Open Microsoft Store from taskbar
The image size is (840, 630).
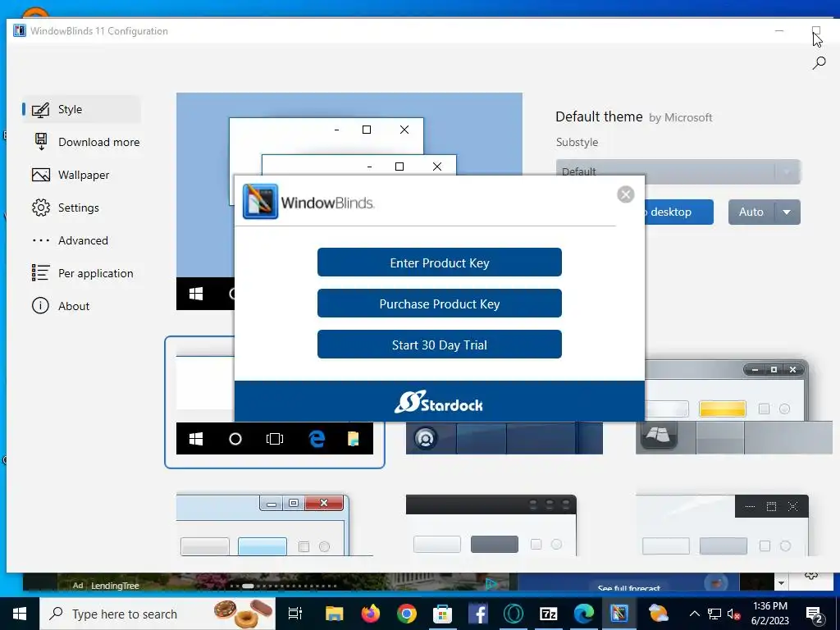tap(442, 614)
